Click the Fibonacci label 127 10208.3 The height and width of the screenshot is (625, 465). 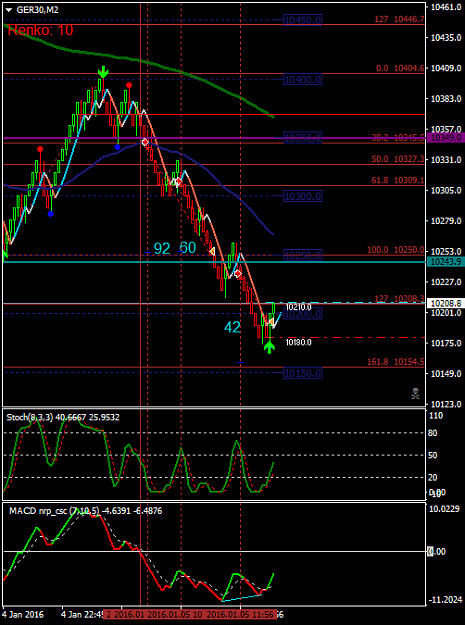tap(400, 299)
